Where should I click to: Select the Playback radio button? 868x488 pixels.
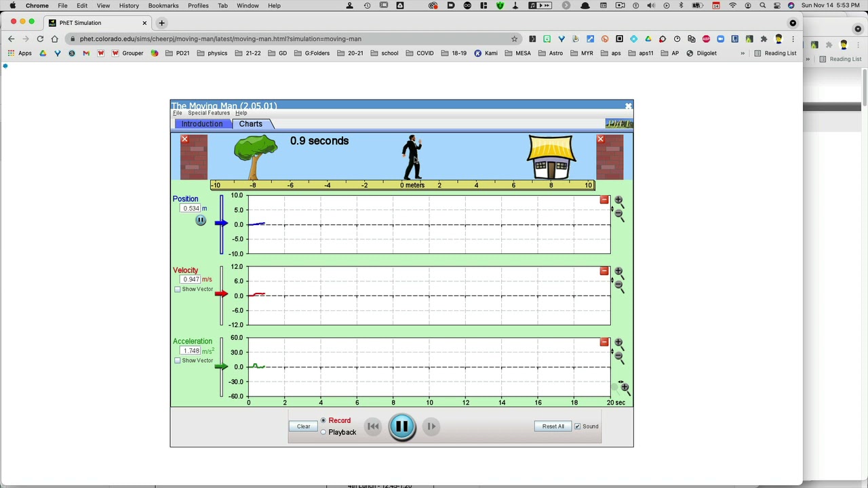(x=323, y=432)
